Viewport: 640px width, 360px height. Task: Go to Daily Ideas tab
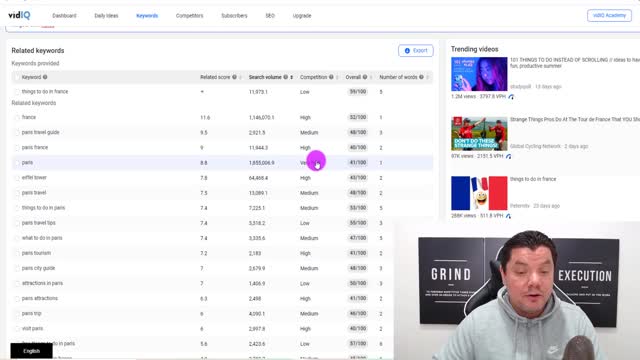point(106,16)
